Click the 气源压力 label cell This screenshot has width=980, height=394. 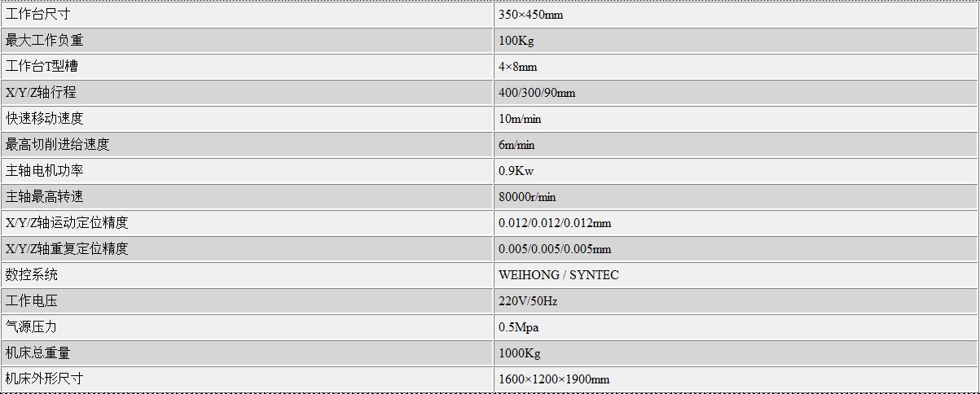click(247, 327)
